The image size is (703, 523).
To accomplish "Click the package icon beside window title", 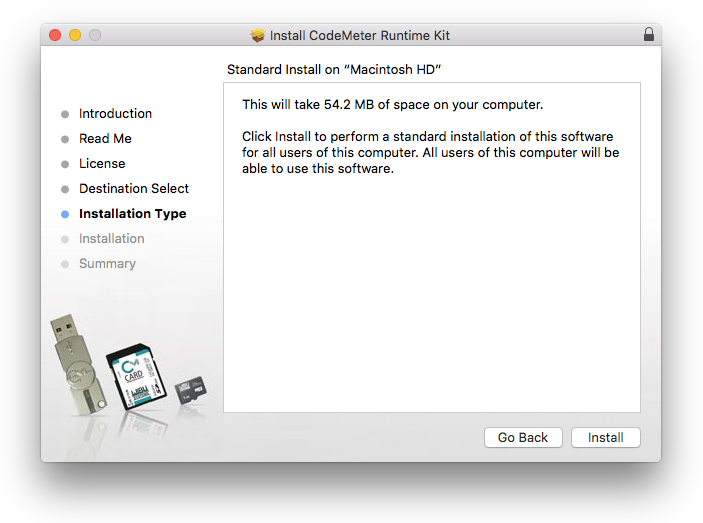I will (258, 35).
